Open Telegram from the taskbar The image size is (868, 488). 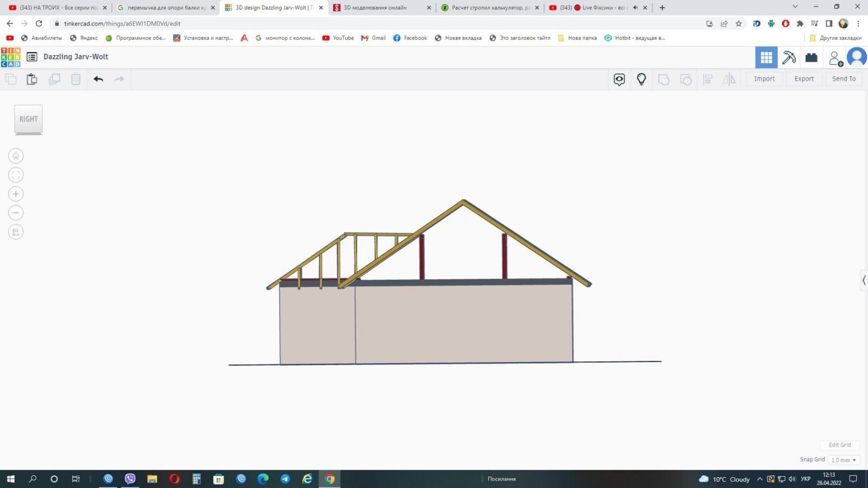tap(285, 479)
